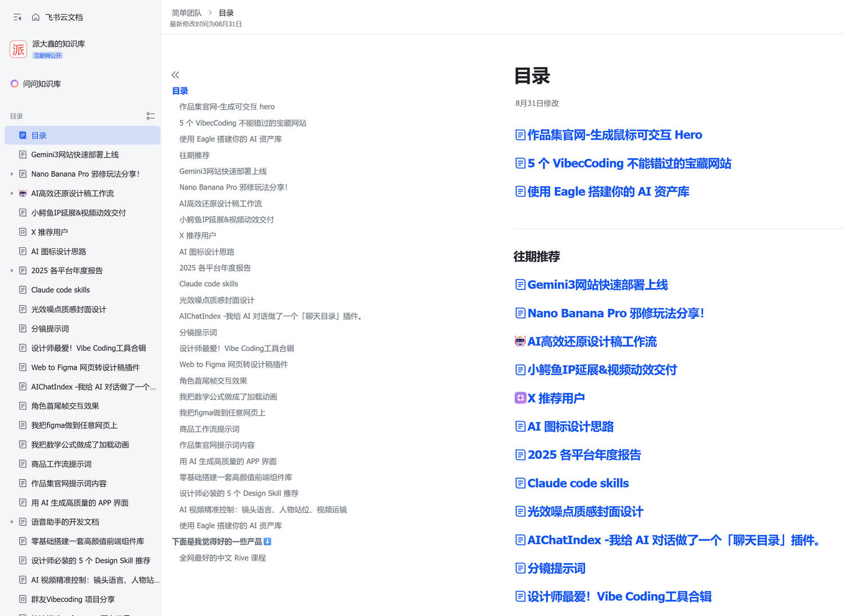Screen dimensions: 844x616
Task: Expand 语音助手的开发文档 tree node
Action: coord(12,522)
